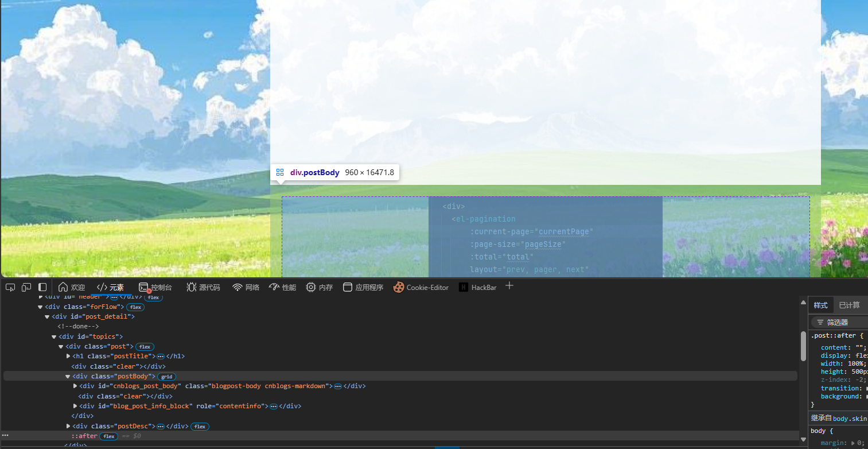
Task: Expand the cnblogs_post_body div node
Action: pos(75,386)
